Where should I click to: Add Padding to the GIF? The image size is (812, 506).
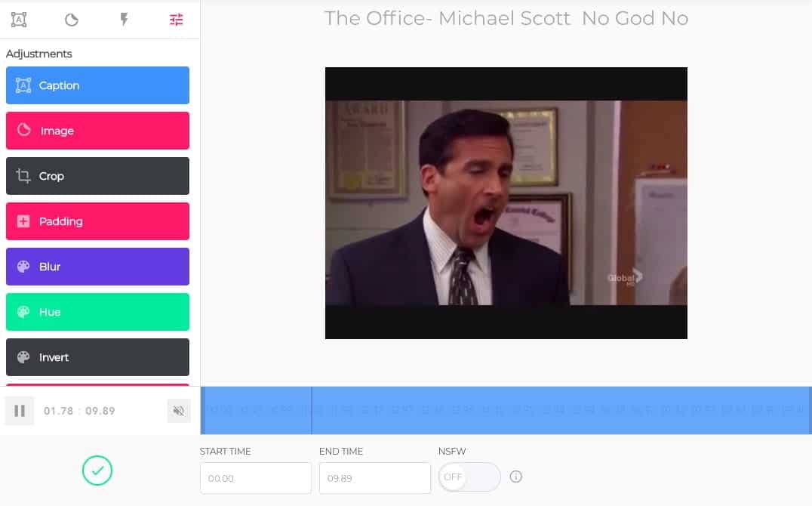97,221
